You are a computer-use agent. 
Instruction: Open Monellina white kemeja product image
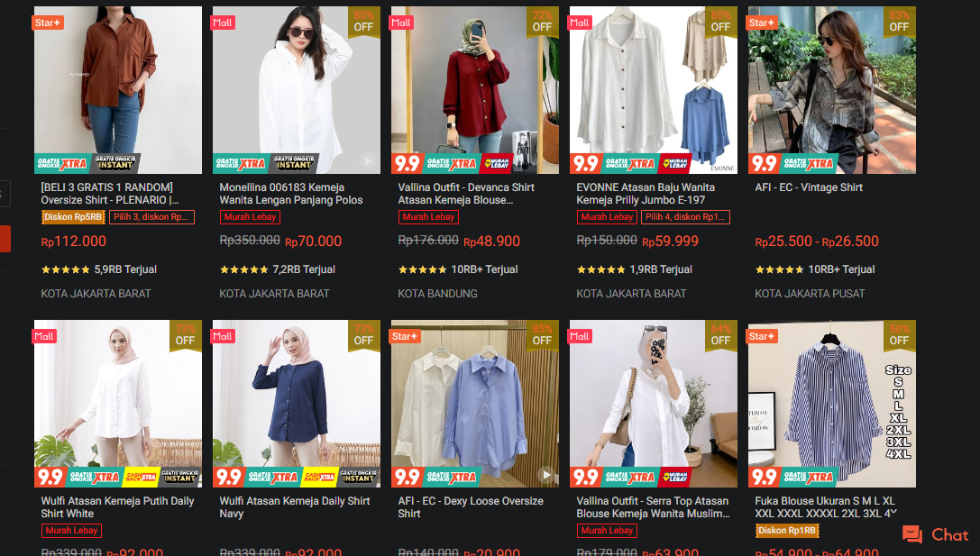pos(297,90)
